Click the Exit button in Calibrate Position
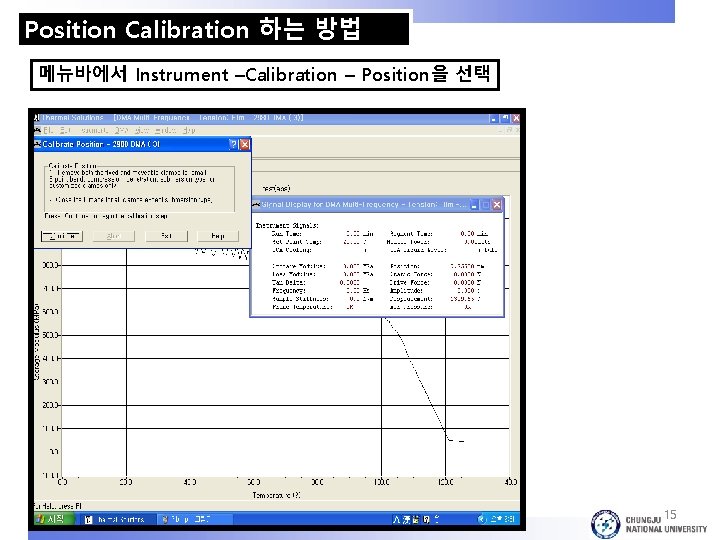This screenshot has height=540, width=720. 166,236
